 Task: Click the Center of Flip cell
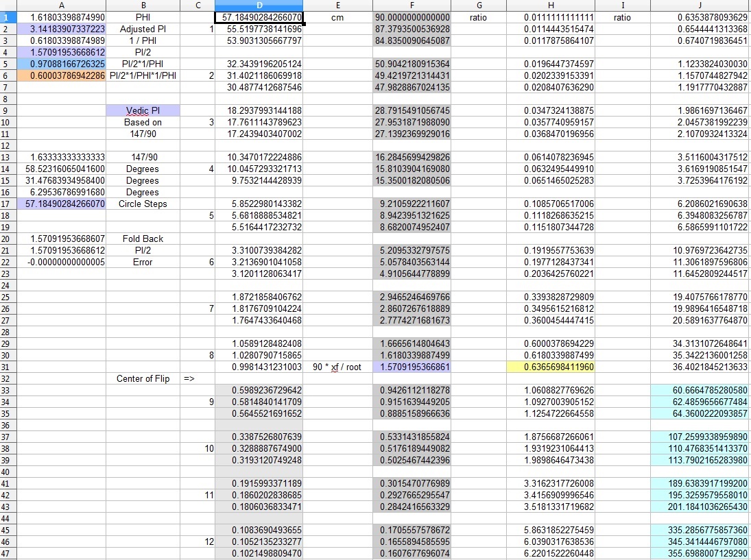pos(143,378)
